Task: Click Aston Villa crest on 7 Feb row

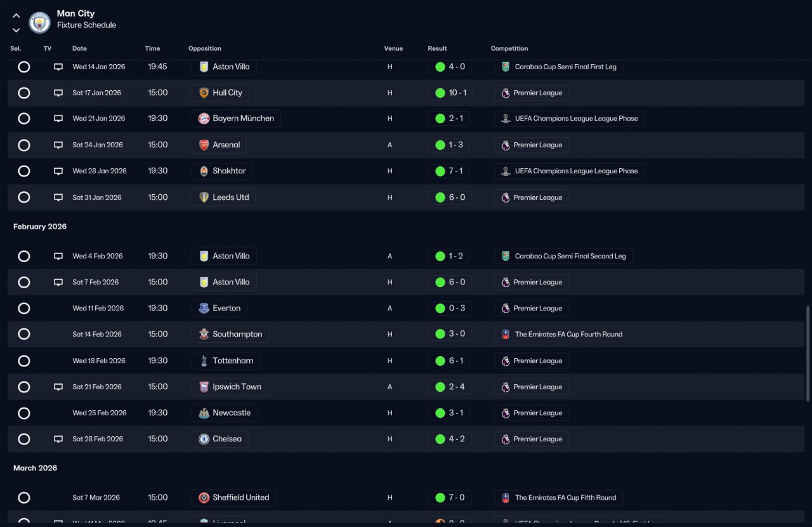Action: click(204, 282)
